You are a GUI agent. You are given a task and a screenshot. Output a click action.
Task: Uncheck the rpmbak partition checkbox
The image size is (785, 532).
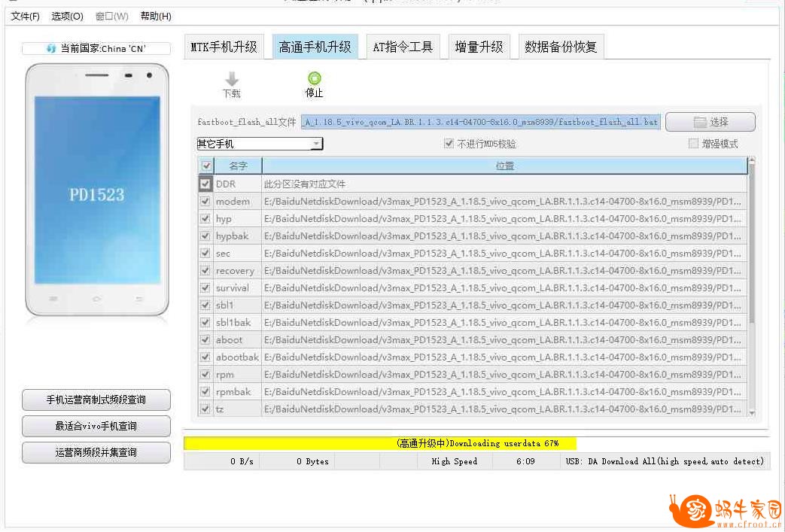(205, 391)
